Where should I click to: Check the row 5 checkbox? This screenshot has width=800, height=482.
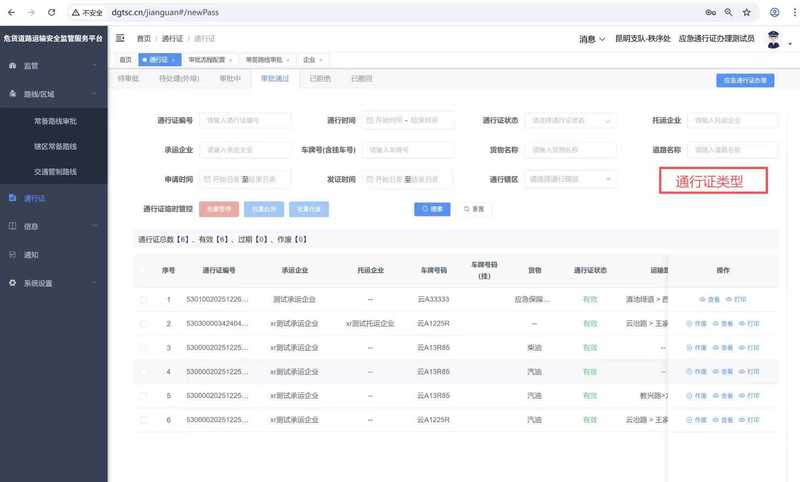pyautogui.click(x=143, y=396)
